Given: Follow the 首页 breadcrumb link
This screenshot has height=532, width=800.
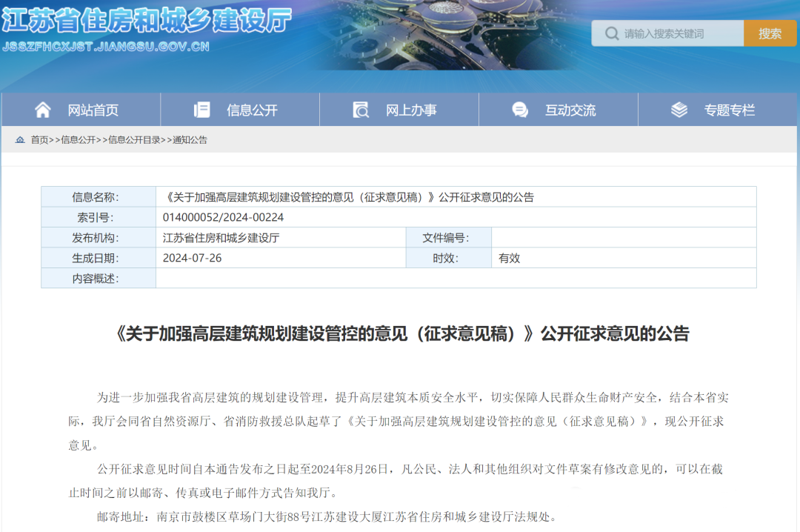Looking at the screenshot, I should pos(39,140).
